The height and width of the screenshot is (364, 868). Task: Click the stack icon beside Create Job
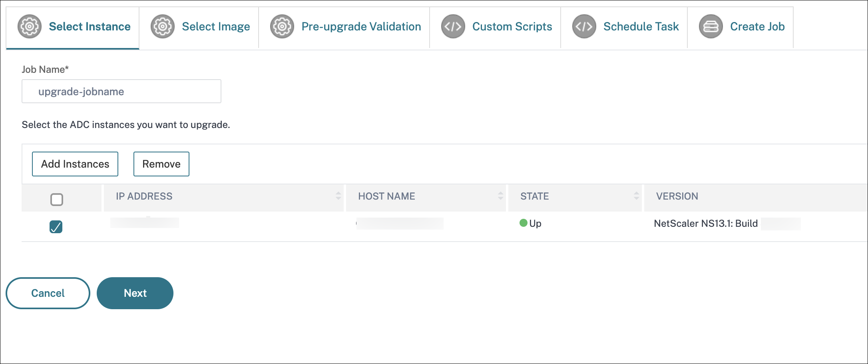(x=711, y=26)
